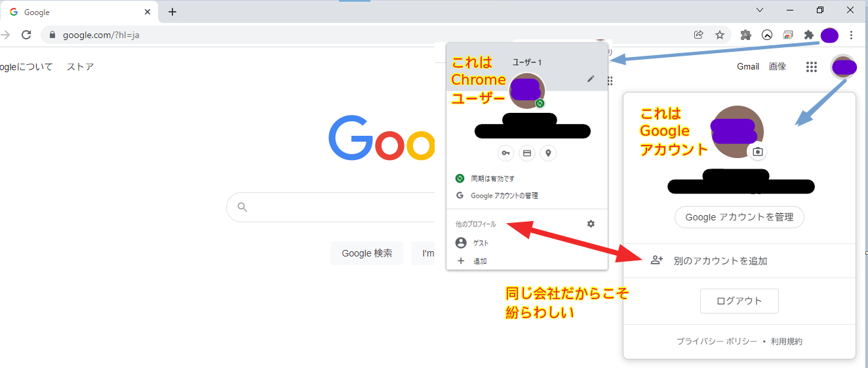Select ゲスト guest profile
This screenshot has height=368, width=868.
481,243
